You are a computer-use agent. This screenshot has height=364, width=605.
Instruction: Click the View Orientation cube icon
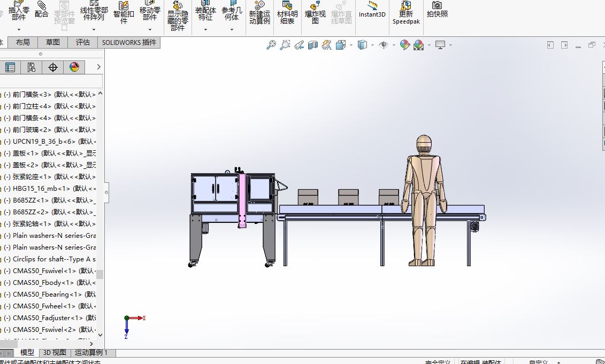pyautogui.click(x=341, y=45)
